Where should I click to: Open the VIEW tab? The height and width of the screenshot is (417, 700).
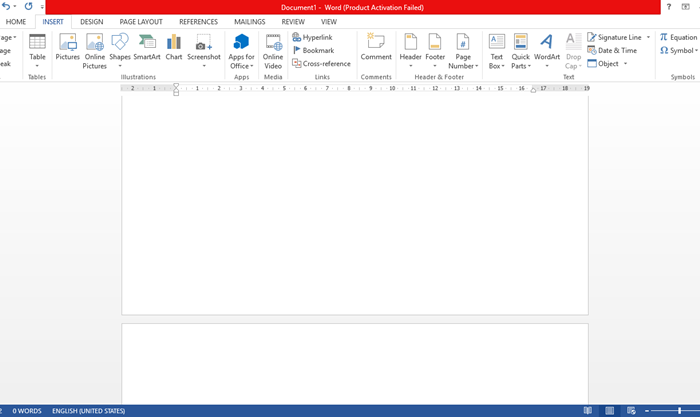click(x=329, y=21)
